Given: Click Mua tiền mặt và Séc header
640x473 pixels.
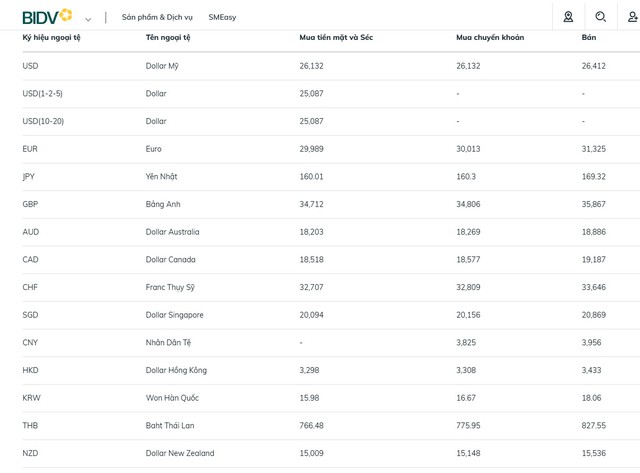Looking at the screenshot, I should [x=336, y=38].
